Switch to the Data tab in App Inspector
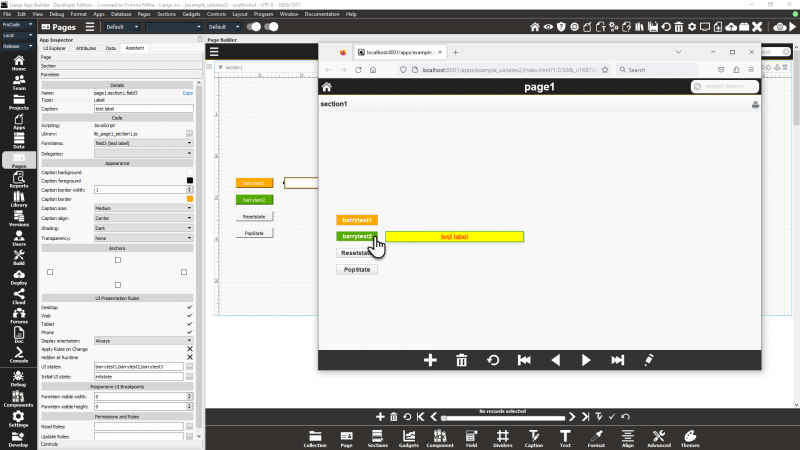Image resolution: width=800 pixels, height=450 pixels. 111,48
